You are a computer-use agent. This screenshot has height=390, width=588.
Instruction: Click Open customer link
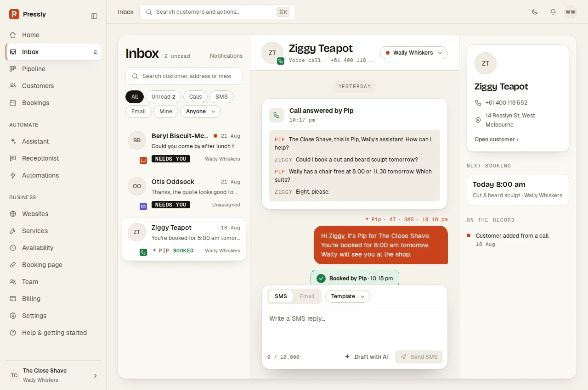(x=496, y=139)
